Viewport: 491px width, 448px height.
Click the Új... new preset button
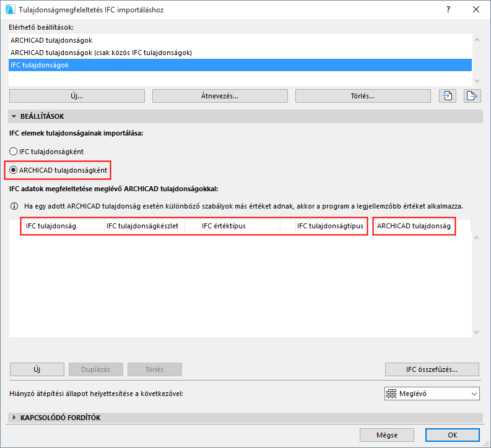[77, 96]
